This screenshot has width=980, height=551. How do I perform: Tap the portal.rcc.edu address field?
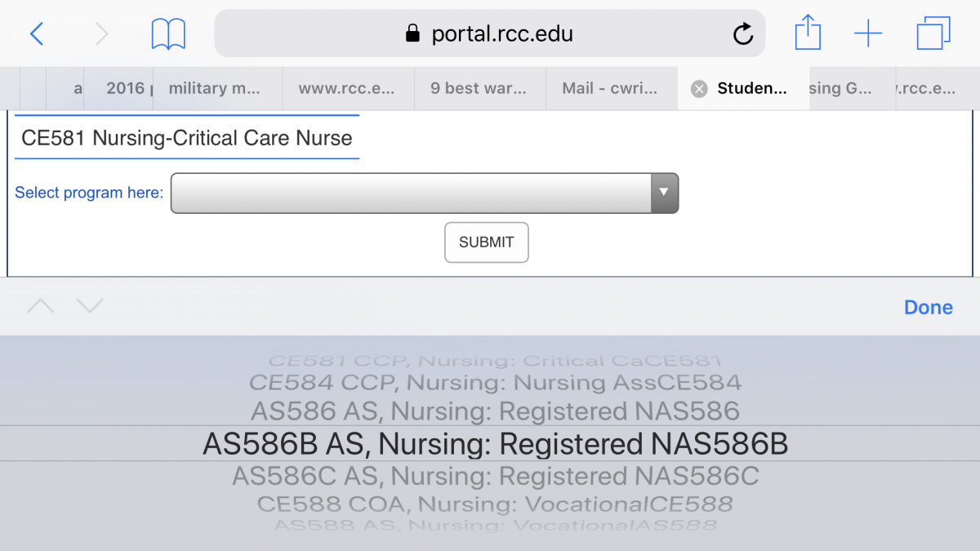click(490, 33)
